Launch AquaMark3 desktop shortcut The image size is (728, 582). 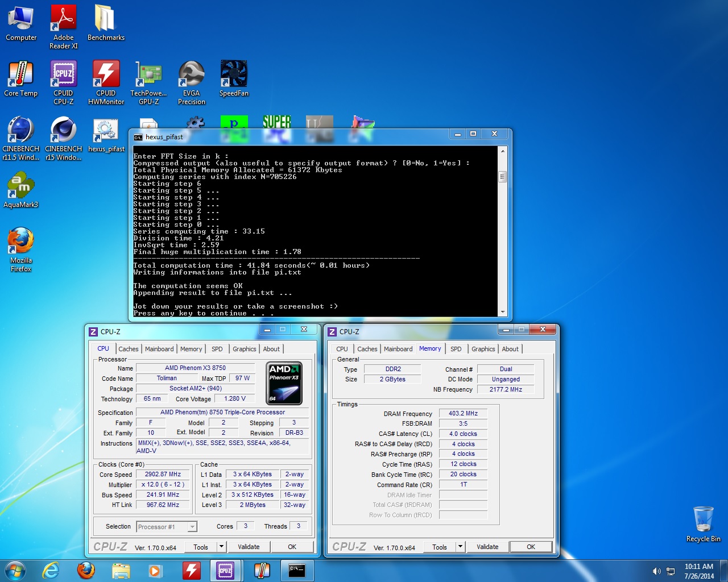(21, 190)
